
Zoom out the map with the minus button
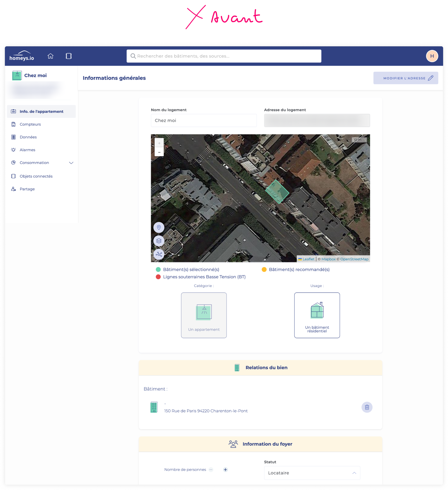(x=159, y=152)
